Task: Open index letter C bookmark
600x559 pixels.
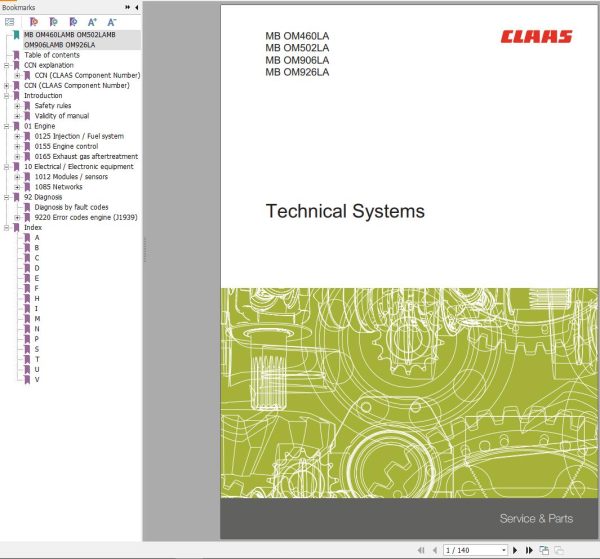Action: click(x=37, y=258)
